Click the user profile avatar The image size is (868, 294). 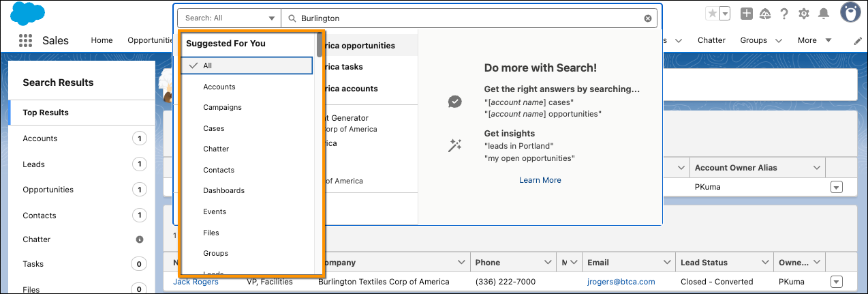coord(850,12)
